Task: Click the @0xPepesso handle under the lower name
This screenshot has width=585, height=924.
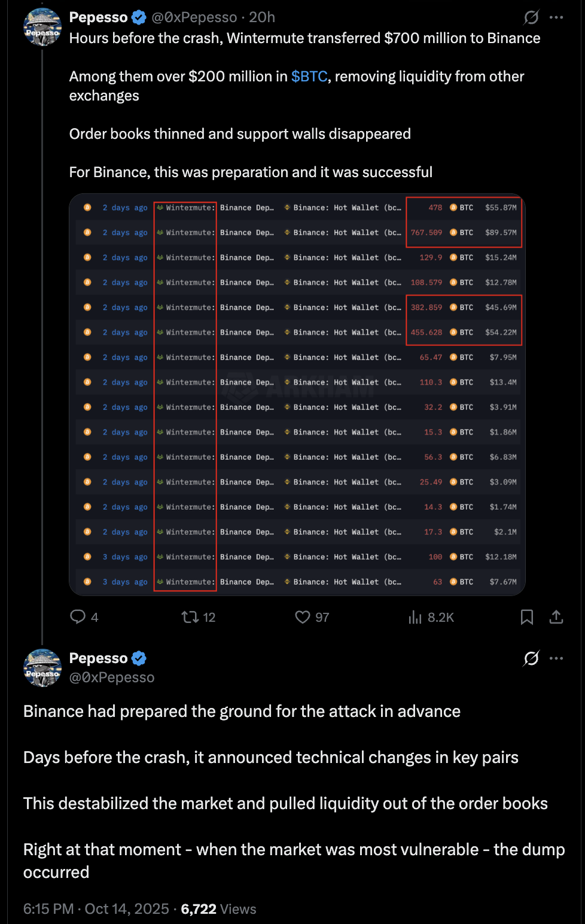Action: click(112, 677)
